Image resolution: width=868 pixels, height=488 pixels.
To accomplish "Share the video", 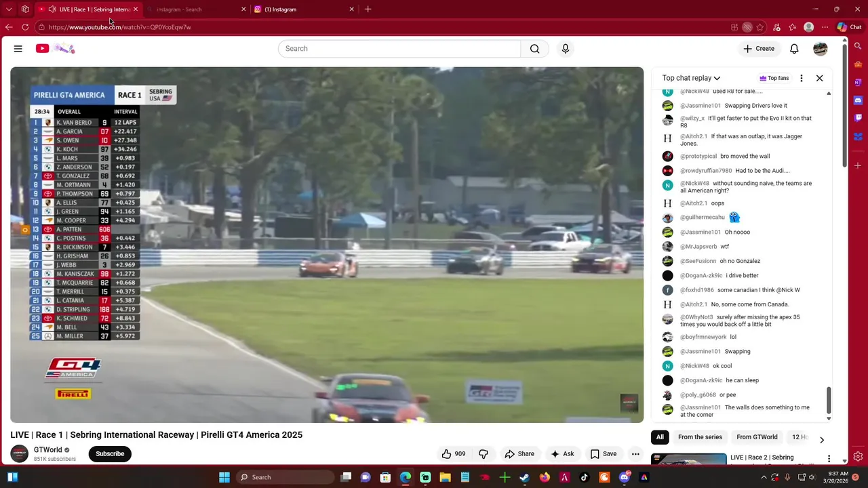I will coord(519,454).
